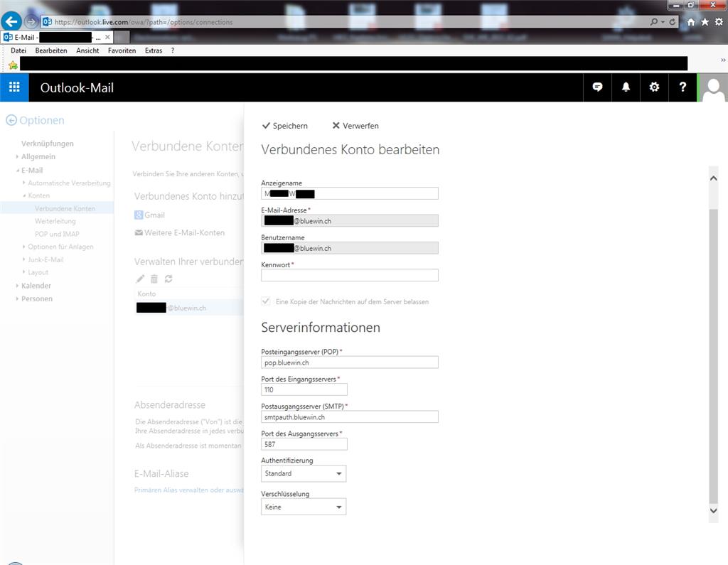This screenshot has width=728, height=565.
Task: Open the browser home icon
Action: pyautogui.click(x=691, y=22)
